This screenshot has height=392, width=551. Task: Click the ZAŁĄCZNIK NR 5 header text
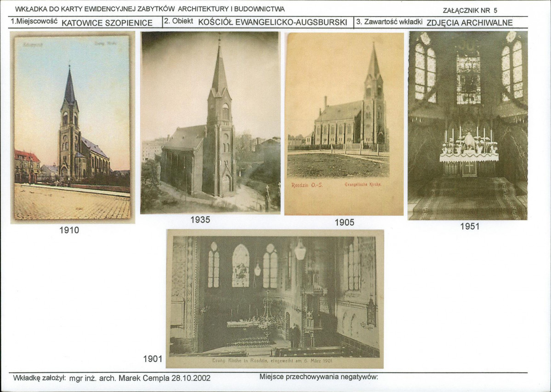(470, 10)
